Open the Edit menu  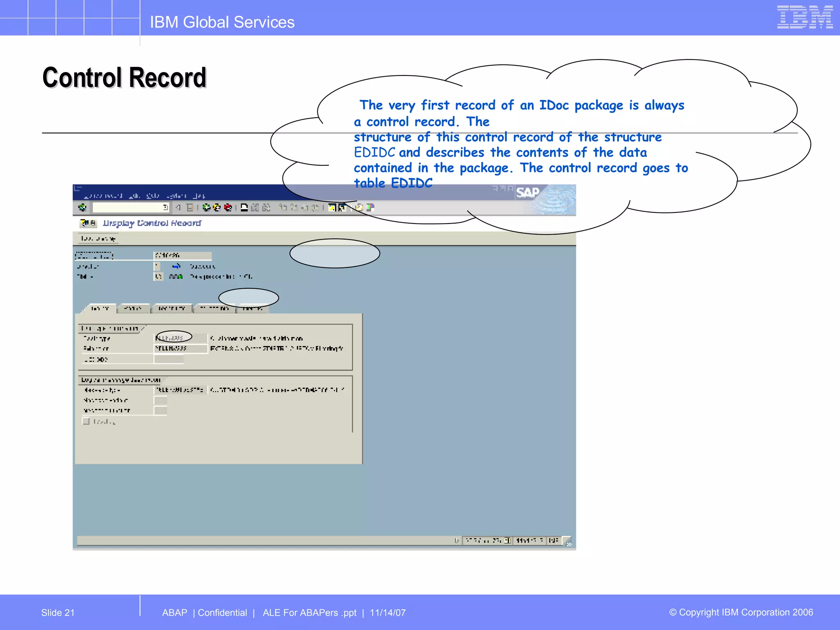[x=134, y=196]
